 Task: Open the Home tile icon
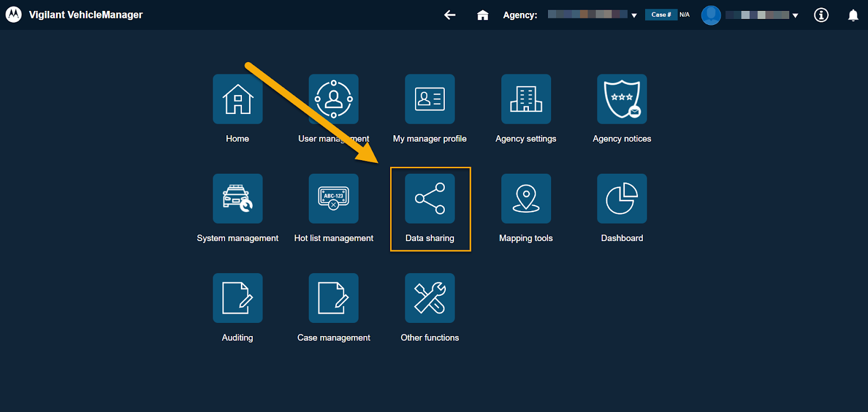pyautogui.click(x=238, y=99)
